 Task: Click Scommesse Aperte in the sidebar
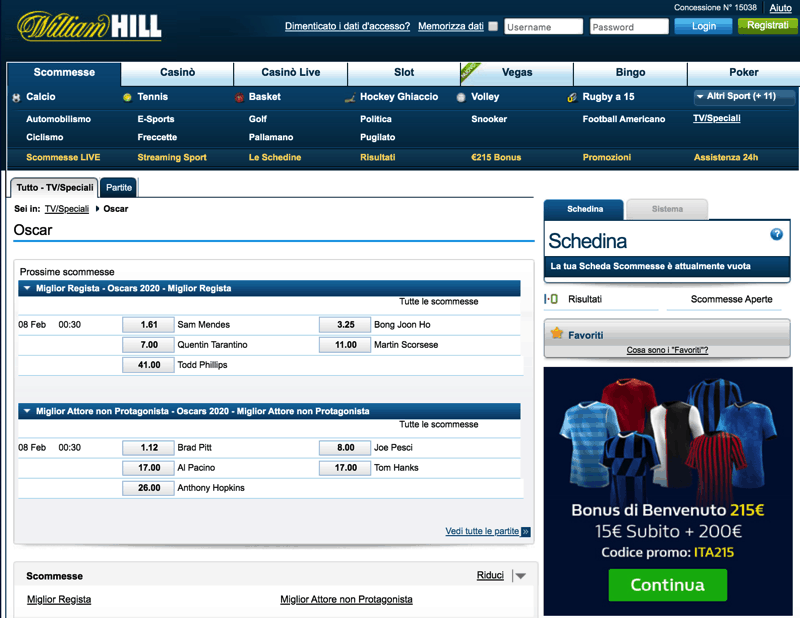point(731,299)
